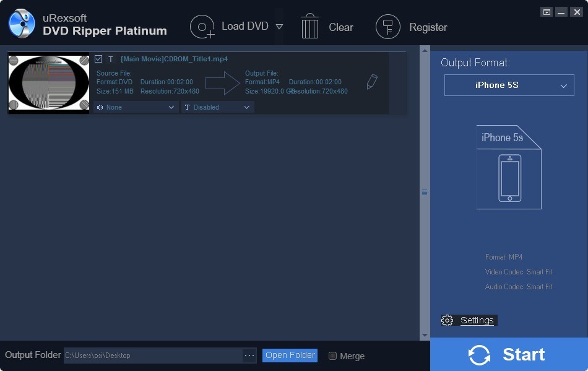This screenshot has height=371, width=588.
Task: Click the panel splitter grip handle
Action: pos(425,193)
